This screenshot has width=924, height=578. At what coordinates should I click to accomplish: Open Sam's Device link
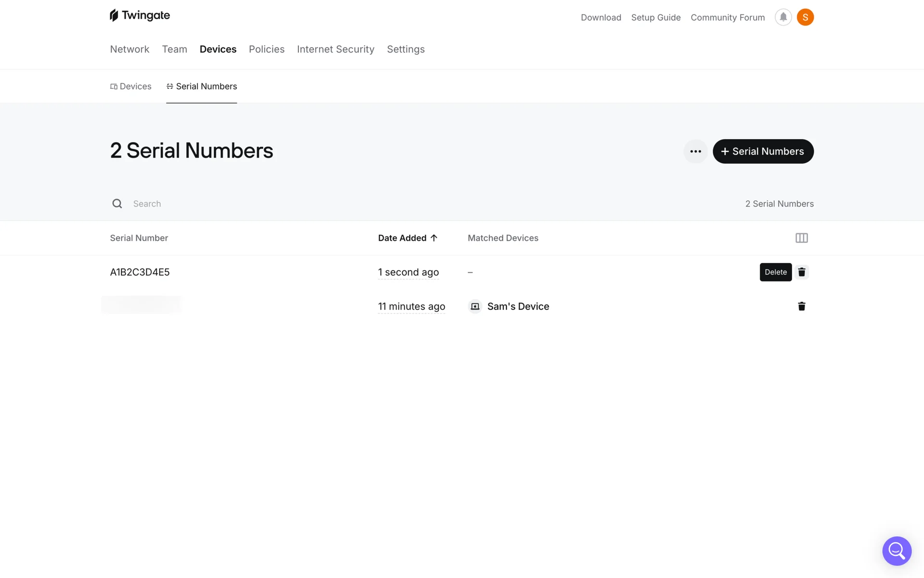[x=518, y=306]
